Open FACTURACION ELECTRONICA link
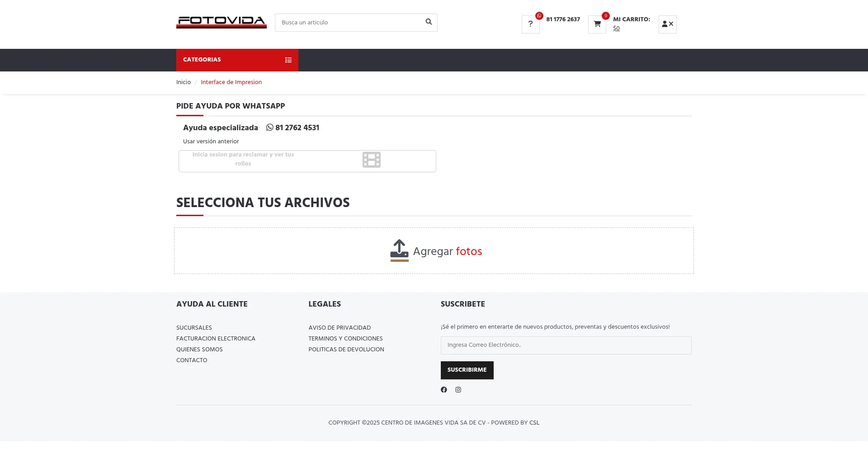 (x=216, y=339)
